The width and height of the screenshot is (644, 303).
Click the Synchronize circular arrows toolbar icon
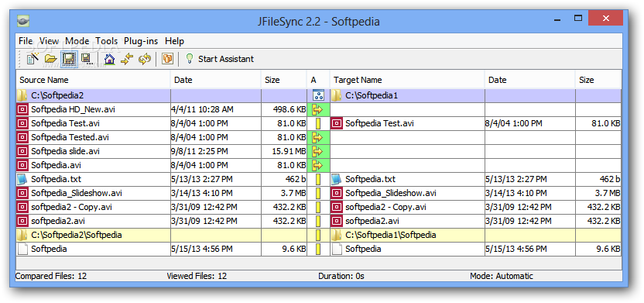[145, 59]
